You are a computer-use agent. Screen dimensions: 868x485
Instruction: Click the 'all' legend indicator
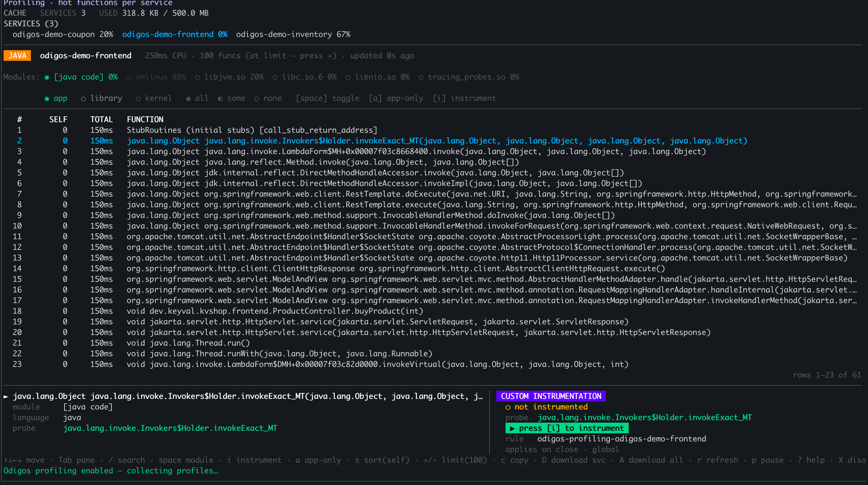[197, 98]
